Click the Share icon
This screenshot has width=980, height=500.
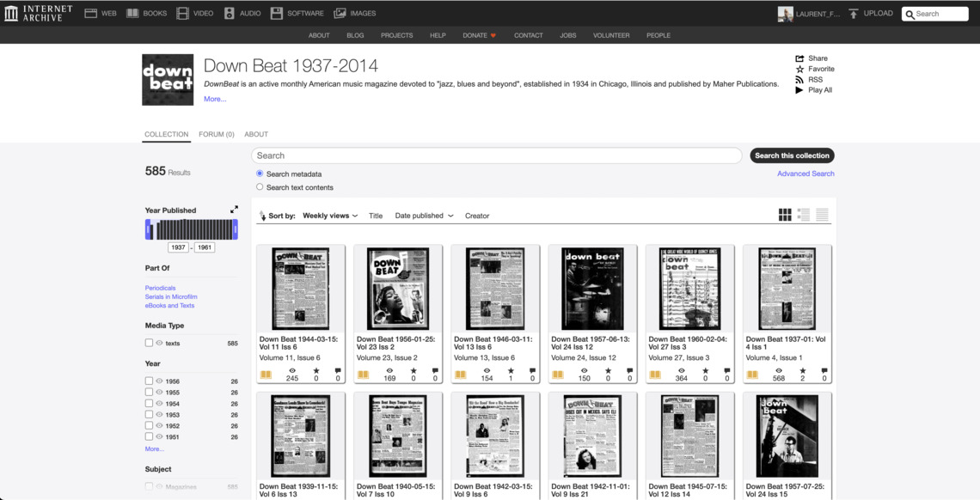click(799, 58)
